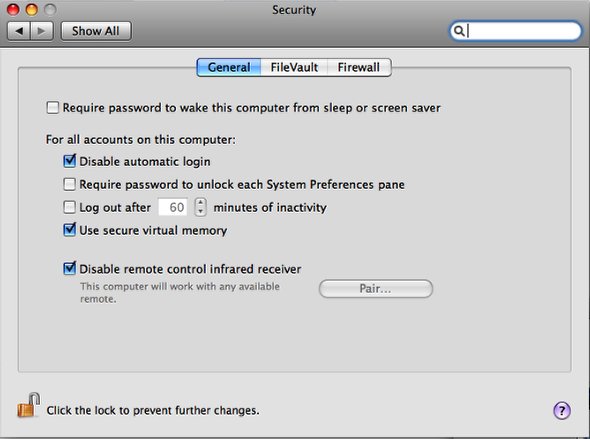The image size is (590, 439).
Task: Uncheck Use secure virtual memory
Action: click(70, 230)
